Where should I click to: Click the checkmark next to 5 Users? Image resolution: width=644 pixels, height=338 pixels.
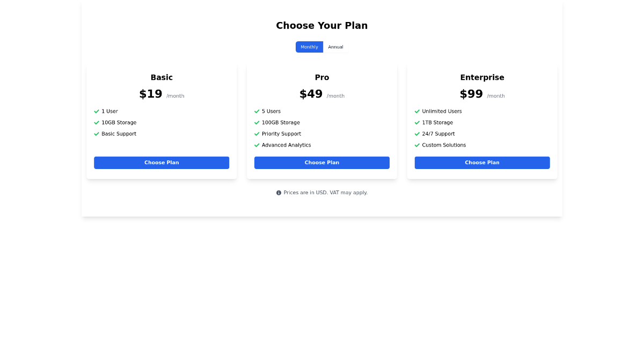[257, 111]
